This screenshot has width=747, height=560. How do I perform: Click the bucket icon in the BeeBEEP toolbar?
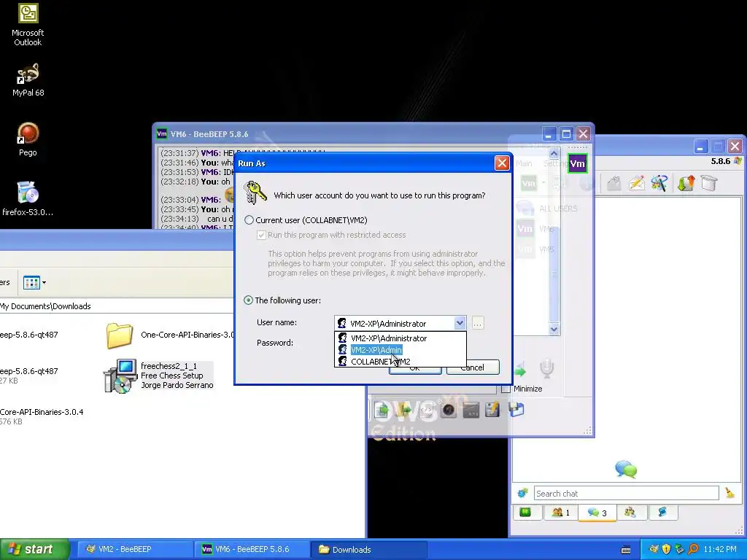pos(709,183)
